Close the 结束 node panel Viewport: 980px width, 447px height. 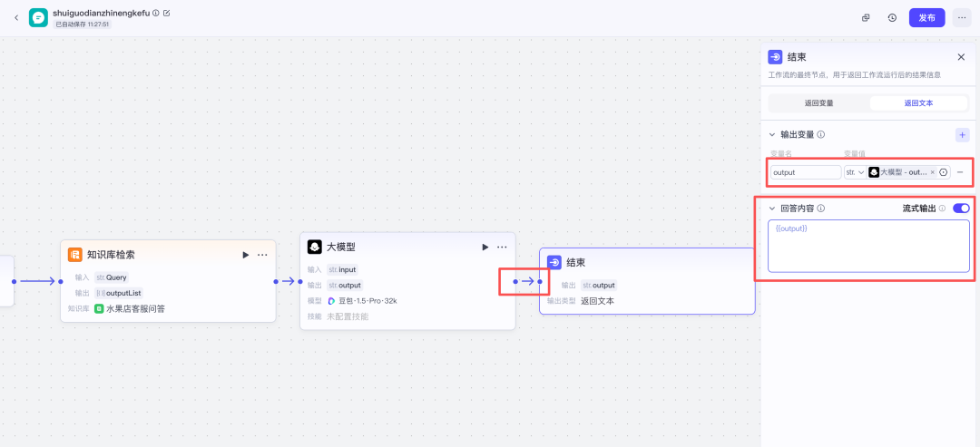tap(961, 56)
